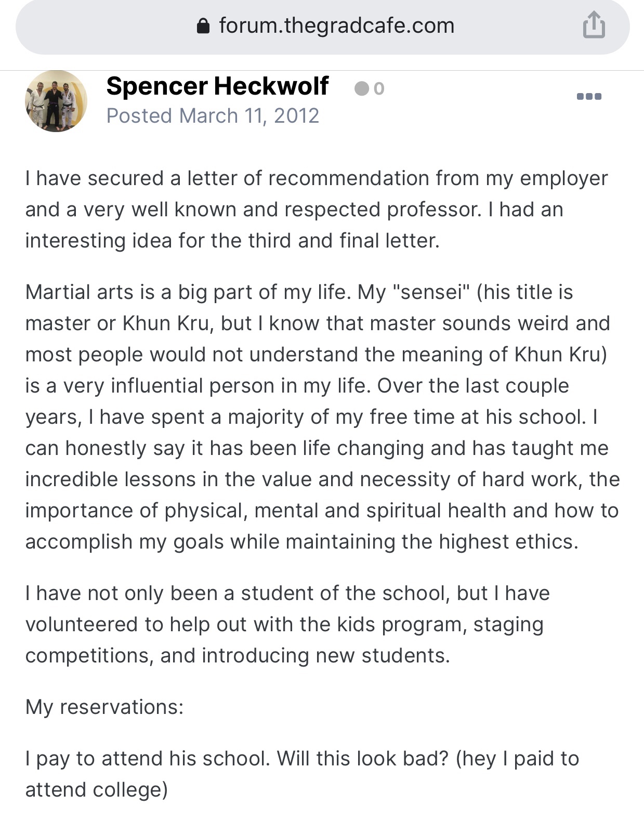Click the paragraph starting "I have not only"

click(287, 624)
